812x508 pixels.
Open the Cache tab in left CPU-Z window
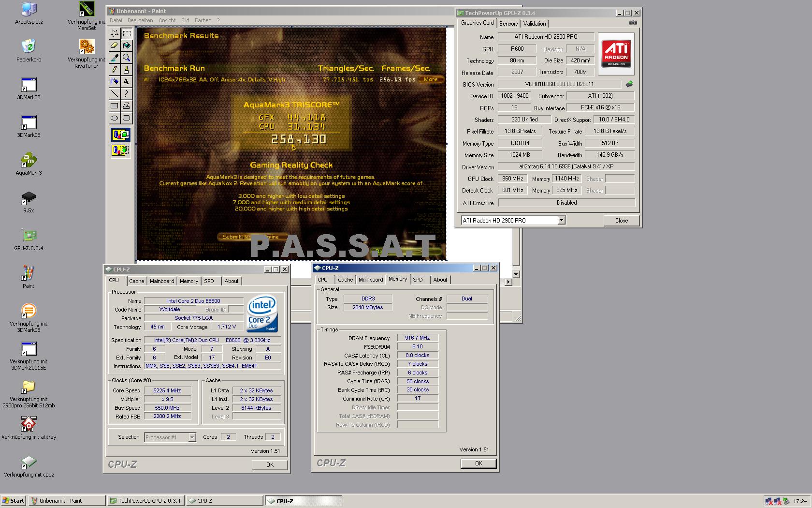[x=136, y=281]
